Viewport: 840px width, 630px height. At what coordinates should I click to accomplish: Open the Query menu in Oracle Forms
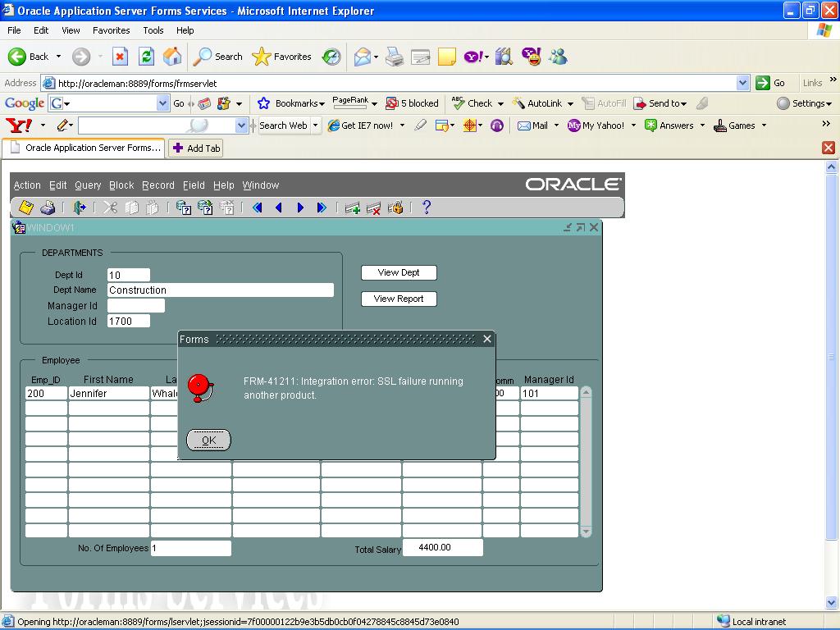[88, 185]
